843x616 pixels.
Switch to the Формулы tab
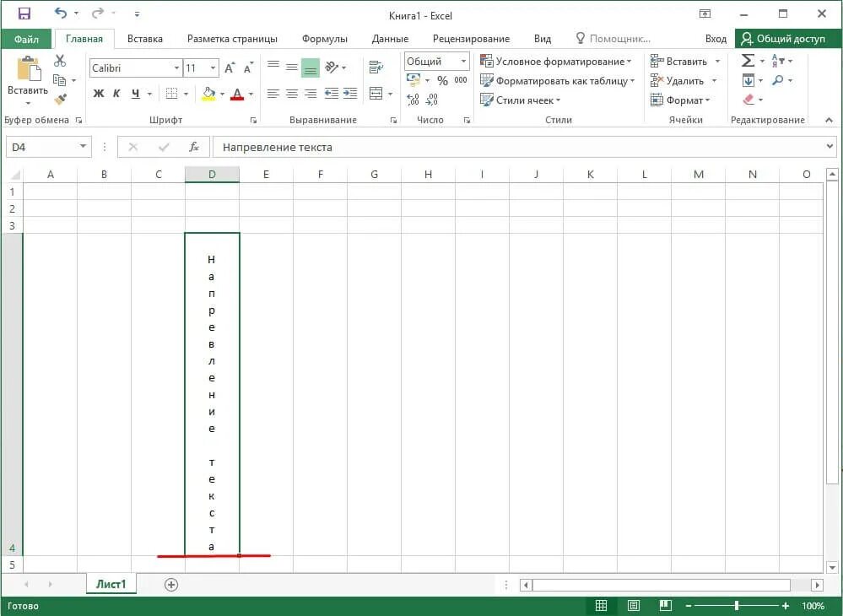[325, 39]
